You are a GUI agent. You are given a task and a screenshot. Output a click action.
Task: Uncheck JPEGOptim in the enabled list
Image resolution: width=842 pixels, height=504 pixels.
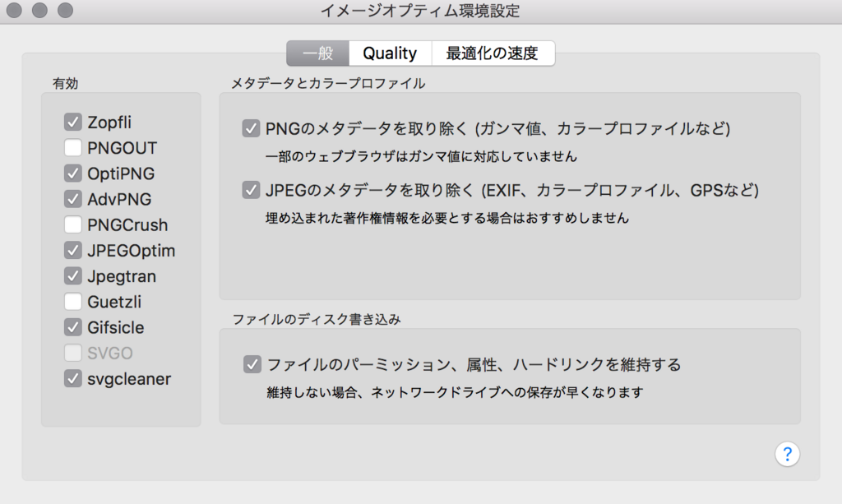tap(73, 250)
